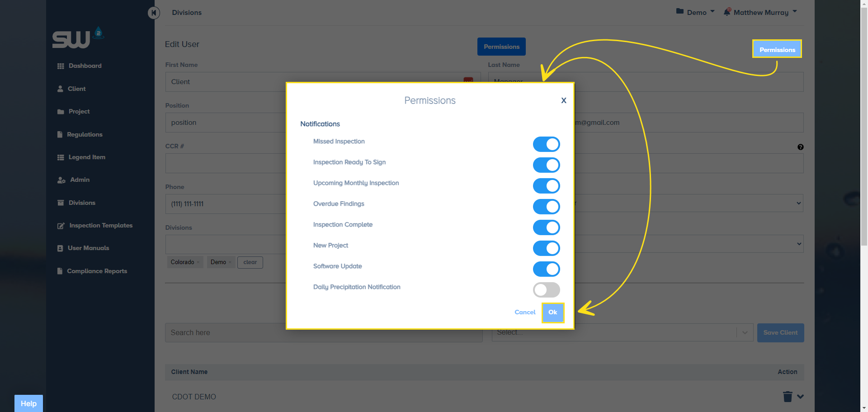This screenshot has width=868, height=412.
Task: Click the notification bell icon
Action: (x=727, y=12)
